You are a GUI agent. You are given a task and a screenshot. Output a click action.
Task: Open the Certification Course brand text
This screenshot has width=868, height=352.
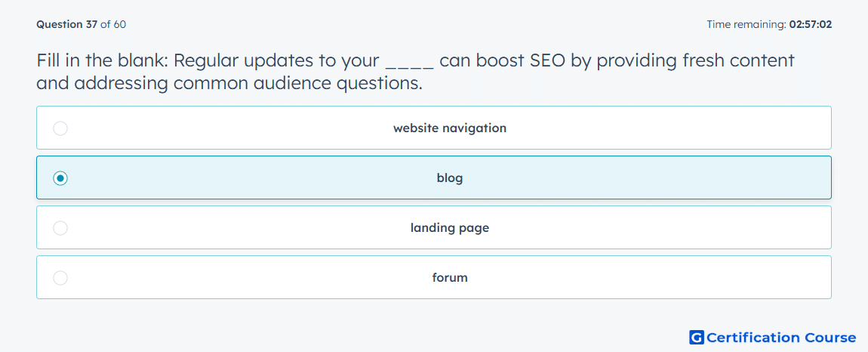tap(781, 337)
